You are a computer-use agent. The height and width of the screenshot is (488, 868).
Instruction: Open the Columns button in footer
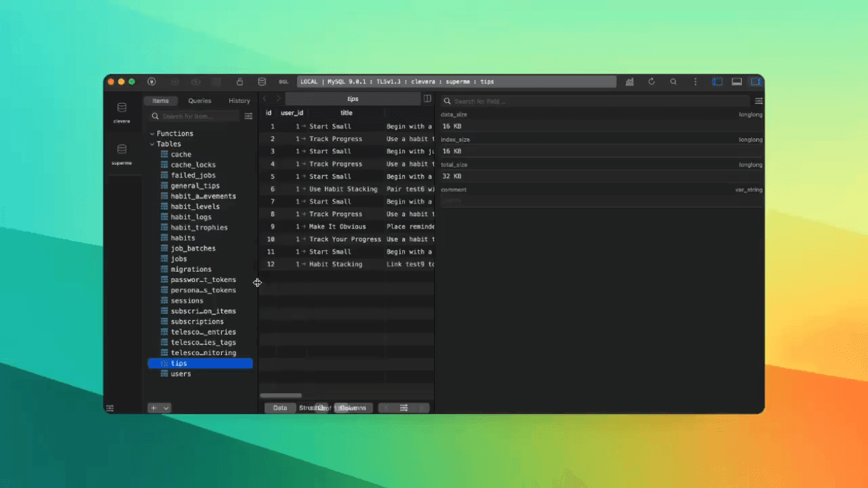tap(353, 408)
